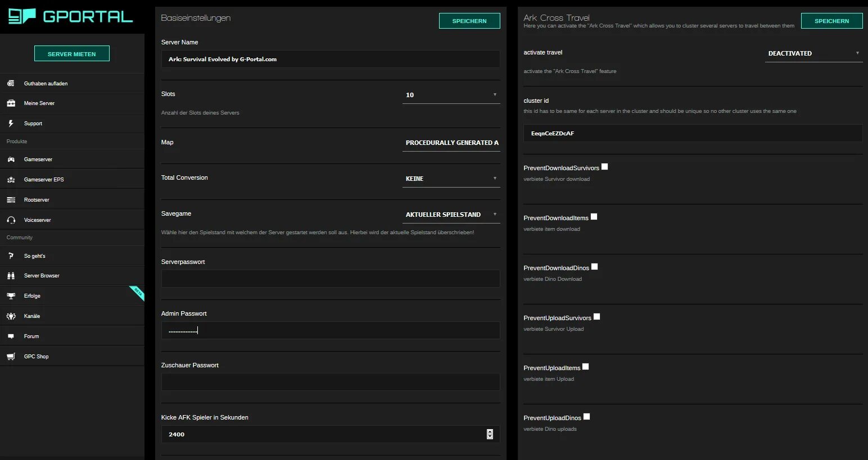Open GPC Shop menu entry
The height and width of the screenshot is (460, 868).
(72, 357)
